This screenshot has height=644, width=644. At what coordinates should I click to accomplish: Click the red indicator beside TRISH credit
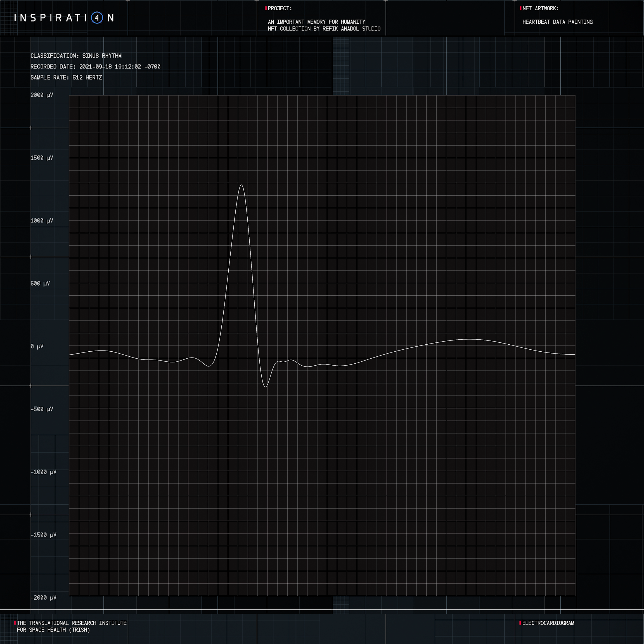(15, 623)
